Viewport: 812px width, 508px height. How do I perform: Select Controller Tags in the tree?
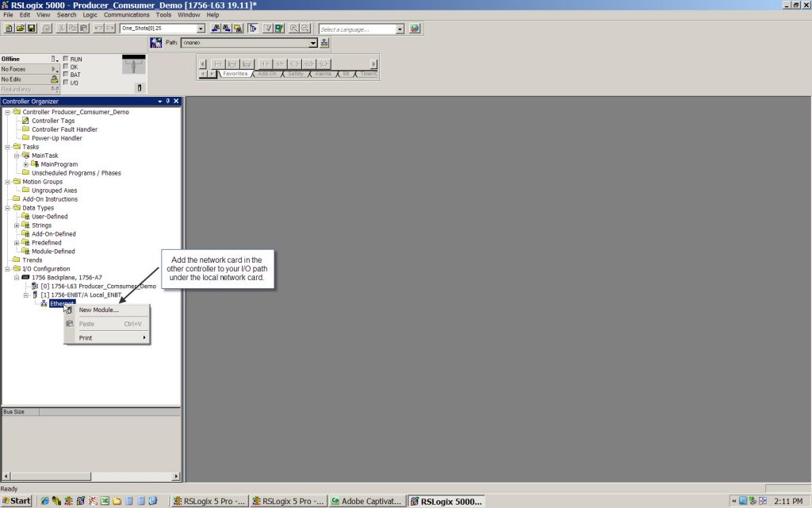point(53,121)
